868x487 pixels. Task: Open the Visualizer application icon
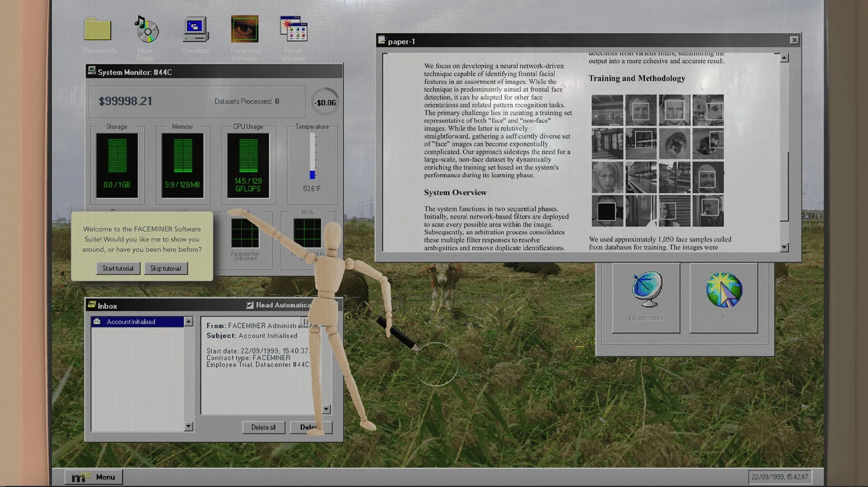(x=195, y=28)
